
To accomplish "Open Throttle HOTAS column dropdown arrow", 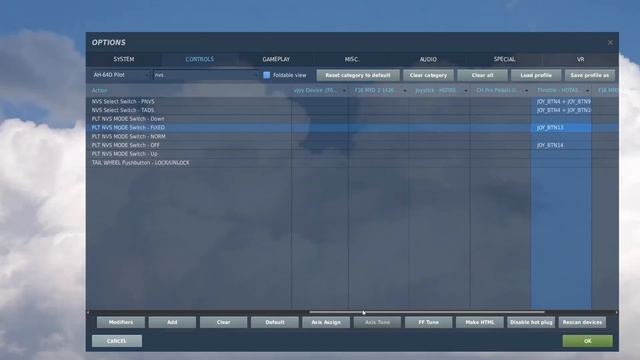I will 588,91.
